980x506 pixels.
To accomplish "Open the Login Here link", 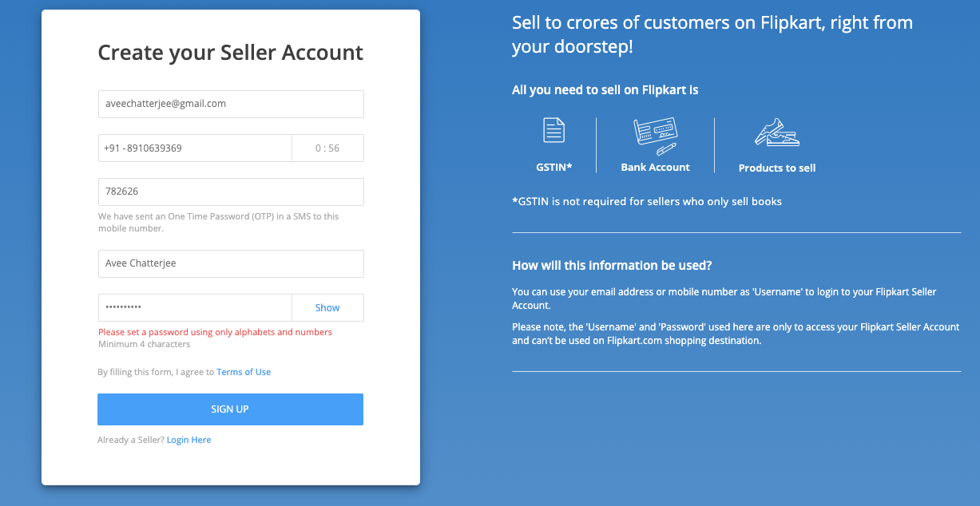I will 188,440.
